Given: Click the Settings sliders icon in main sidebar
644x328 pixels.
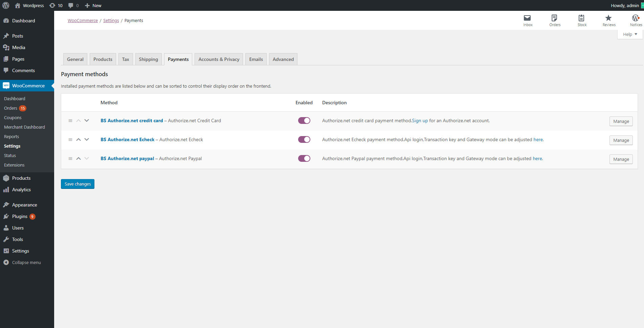Looking at the screenshot, I should click(x=6, y=251).
